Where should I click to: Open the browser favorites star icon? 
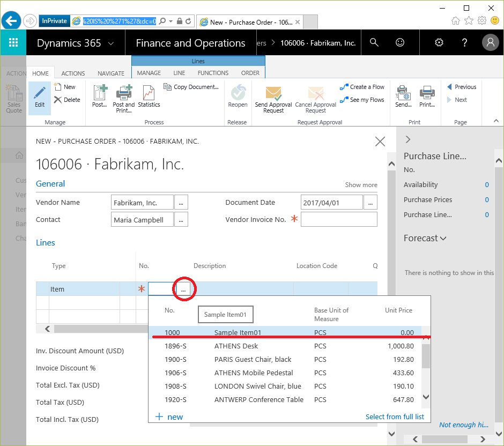(x=469, y=21)
